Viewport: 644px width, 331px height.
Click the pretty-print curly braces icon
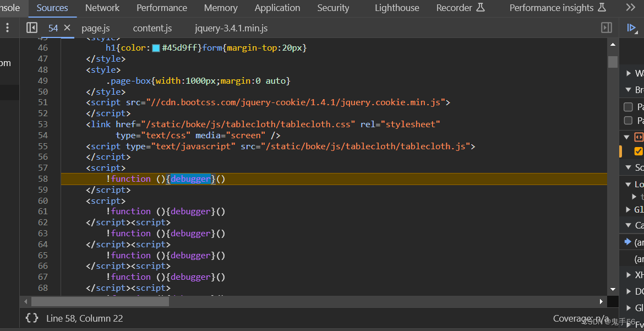pos(32,318)
